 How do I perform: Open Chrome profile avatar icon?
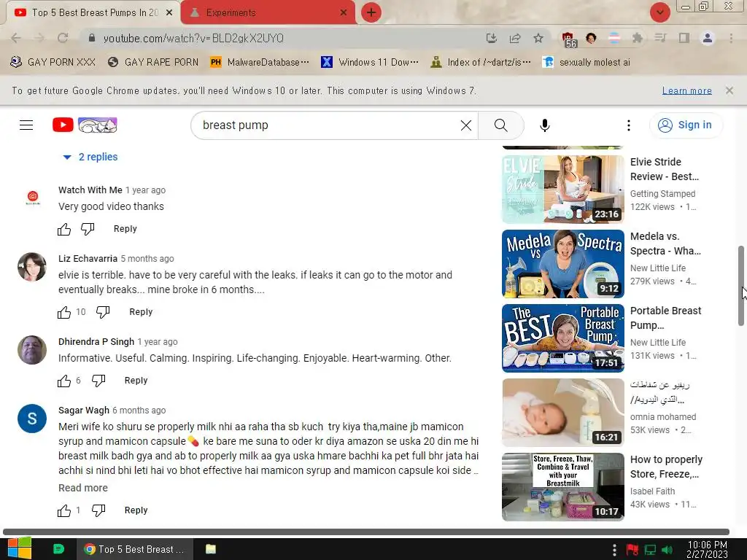click(x=708, y=38)
